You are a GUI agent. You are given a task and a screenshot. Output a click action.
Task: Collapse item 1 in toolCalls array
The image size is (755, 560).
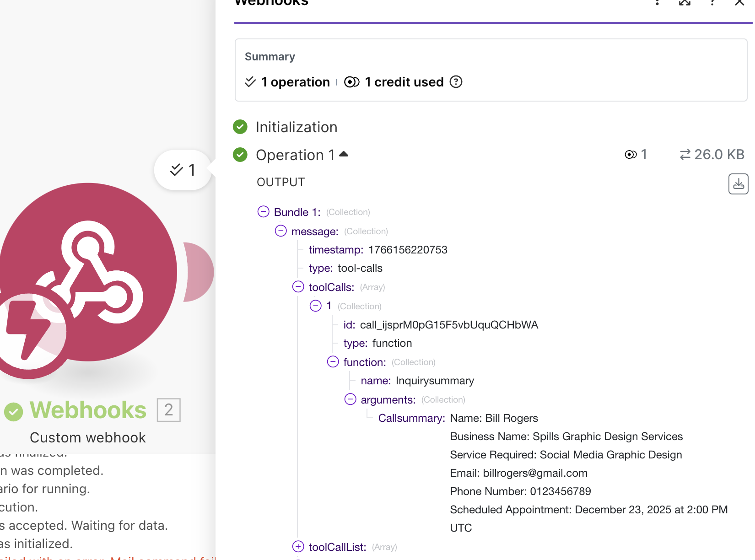(x=316, y=306)
